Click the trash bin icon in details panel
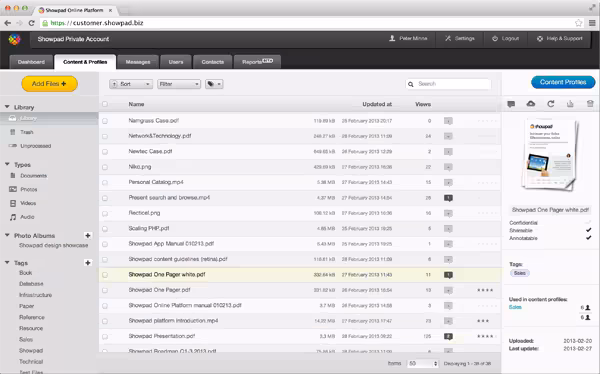 click(590, 104)
